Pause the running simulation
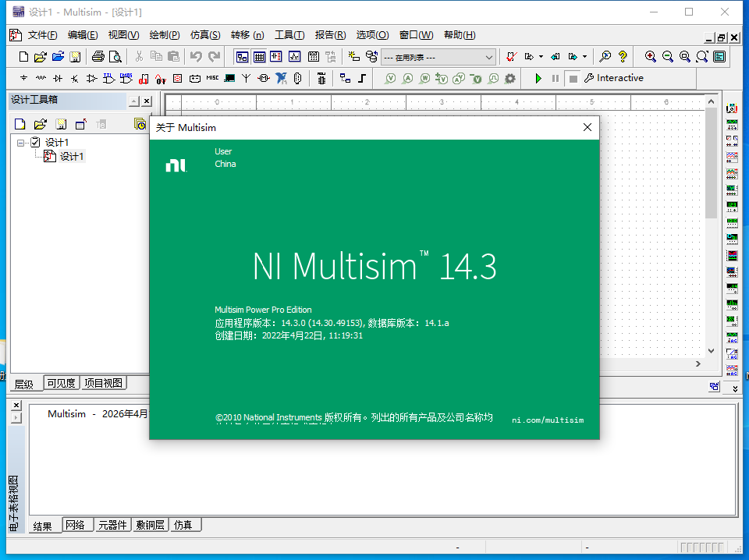The height and width of the screenshot is (560, 749). click(x=556, y=78)
